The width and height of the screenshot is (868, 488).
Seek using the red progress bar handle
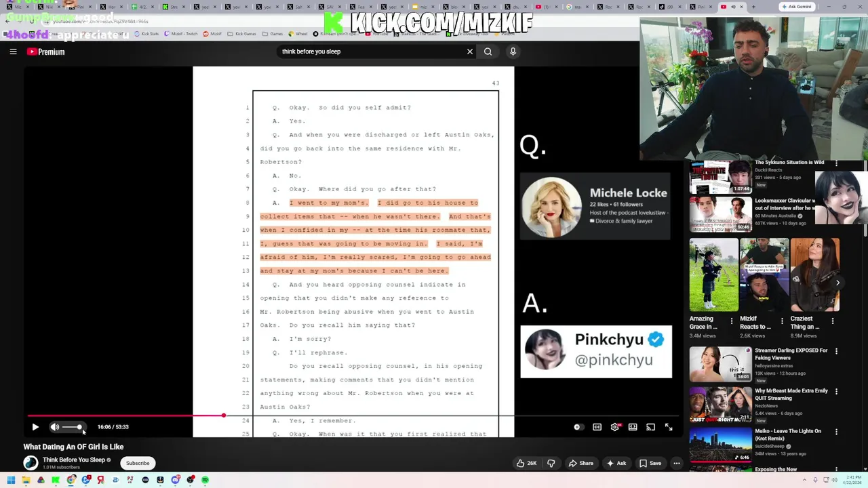pos(223,415)
